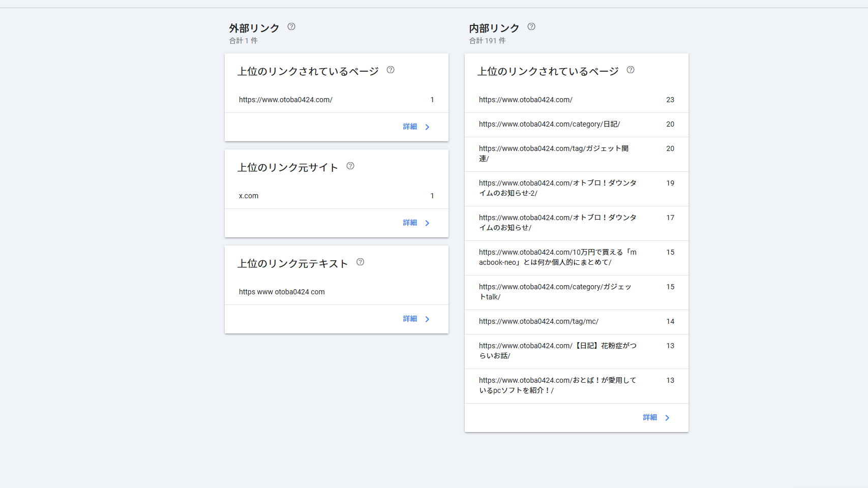
Task: Select tag/ガジェット関連 internal link row
Action: (x=576, y=154)
